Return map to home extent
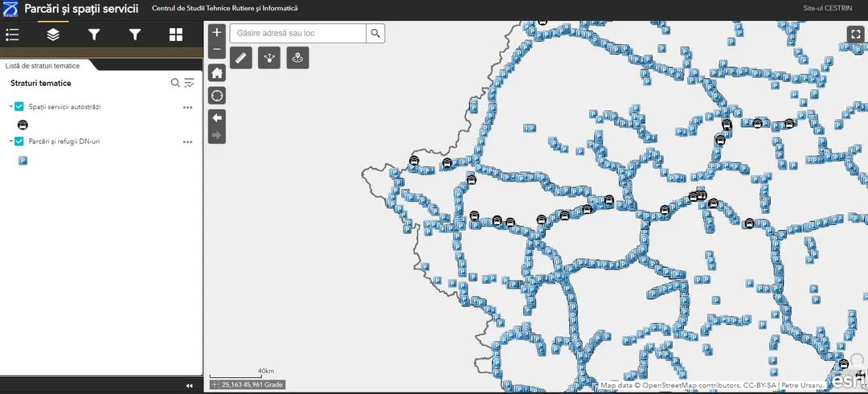The width and height of the screenshot is (868, 394). 217,72
